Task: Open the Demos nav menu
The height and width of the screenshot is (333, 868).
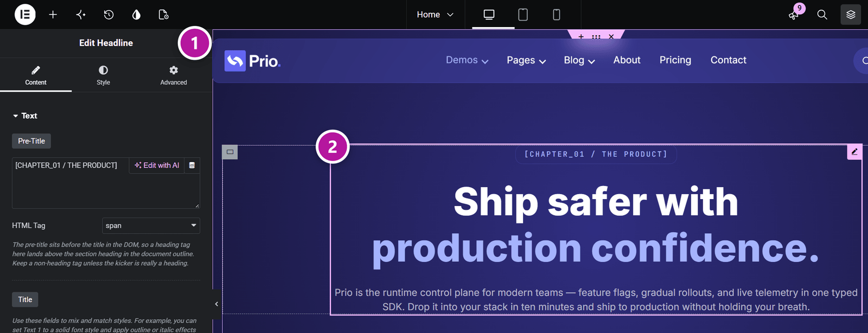Action: [x=467, y=60]
